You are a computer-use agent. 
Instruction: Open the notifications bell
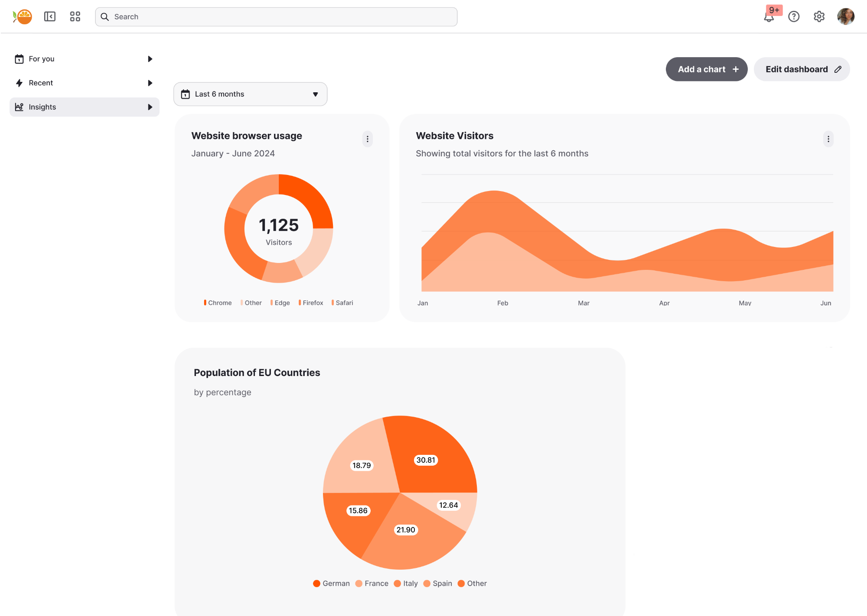[x=769, y=17]
